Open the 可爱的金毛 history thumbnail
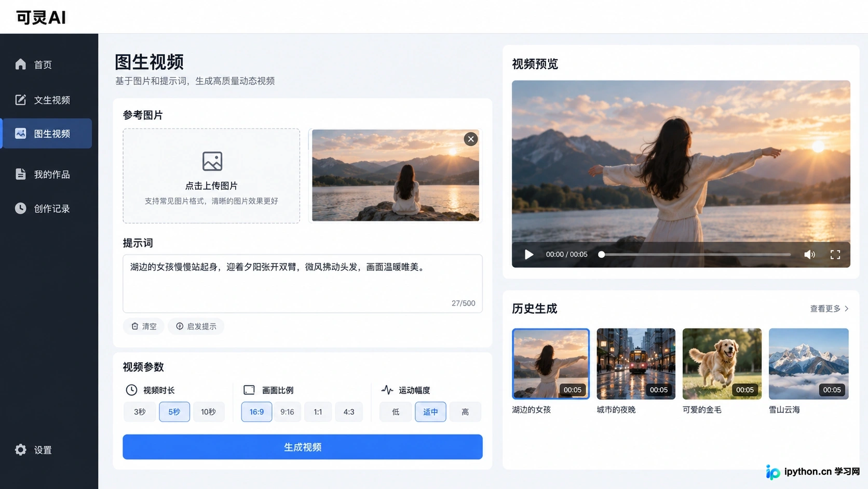The height and width of the screenshot is (489, 868). click(x=722, y=364)
